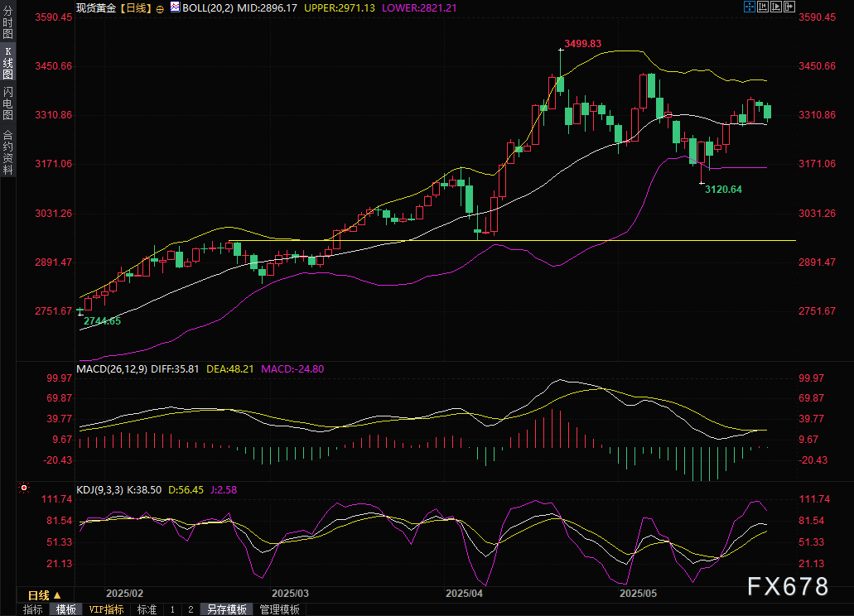Open the VIP指标 tab
The width and height of the screenshot is (854, 616).
click(x=106, y=609)
